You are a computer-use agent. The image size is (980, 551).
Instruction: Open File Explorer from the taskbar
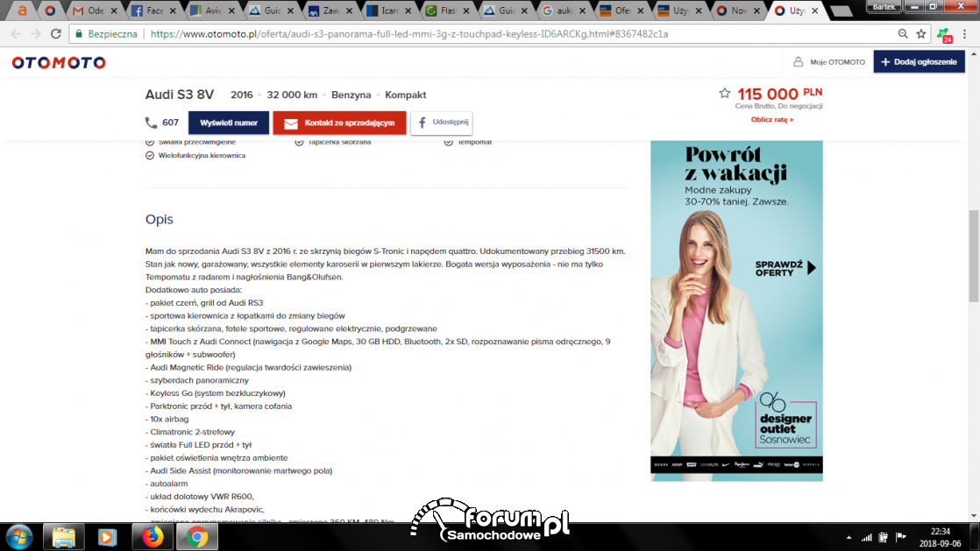pos(63,537)
